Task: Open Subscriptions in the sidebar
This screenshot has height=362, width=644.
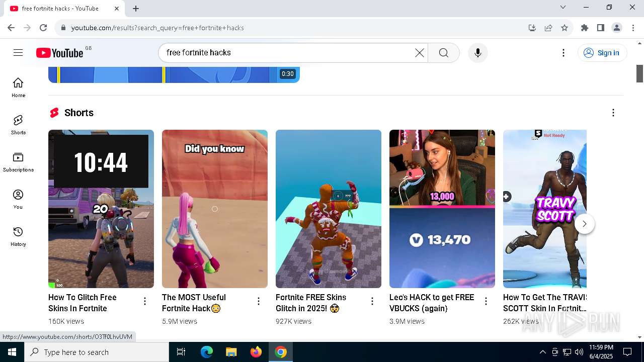Action: [x=18, y=162]
